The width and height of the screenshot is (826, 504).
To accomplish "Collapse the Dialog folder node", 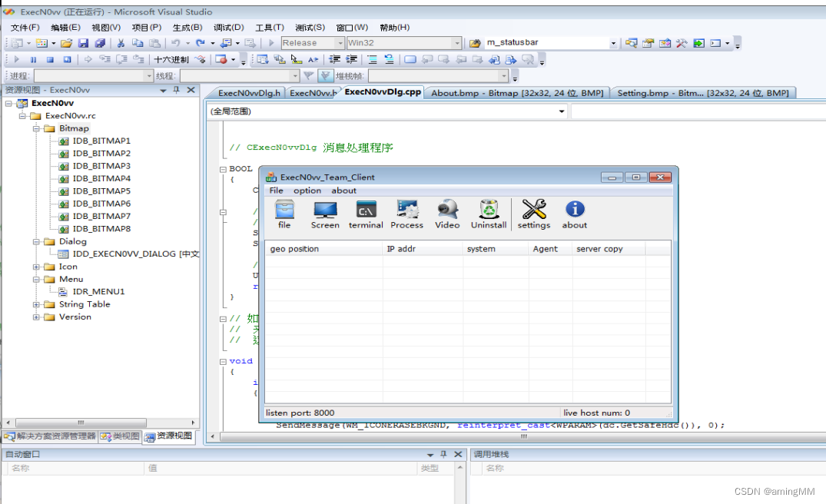I will click(x=36, y=242).
